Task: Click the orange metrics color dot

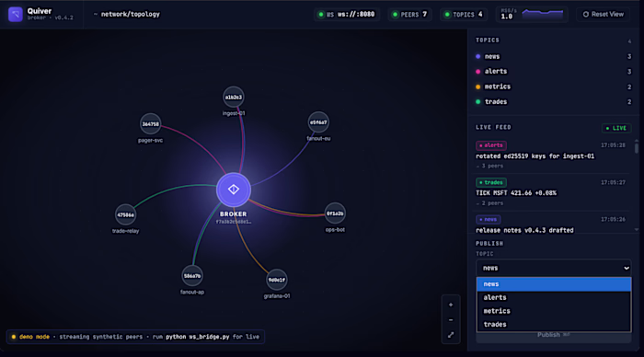Action: tap(478, 86)
